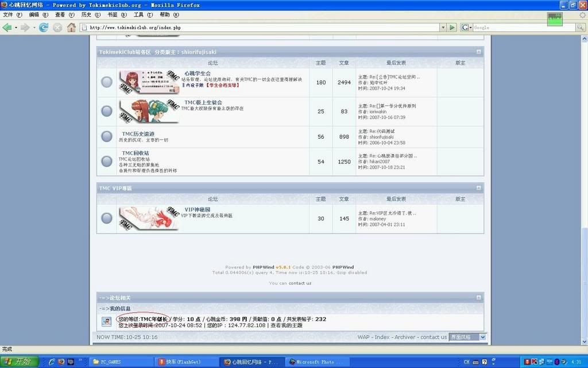Open the VIP神秘园 forum banner image

click(x=149, y=218)
